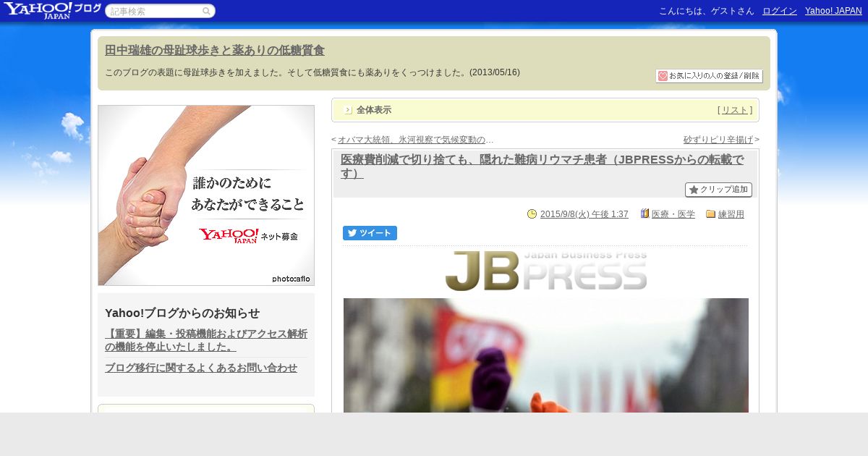Click the folder icon beside 練習用
Screen dimensions: 868x456
[710, 214]
